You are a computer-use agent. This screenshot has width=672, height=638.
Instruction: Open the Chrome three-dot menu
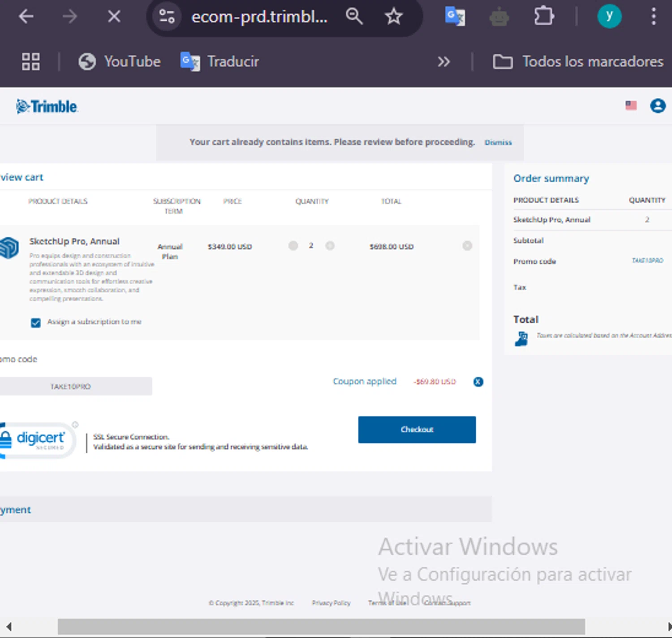654,17
